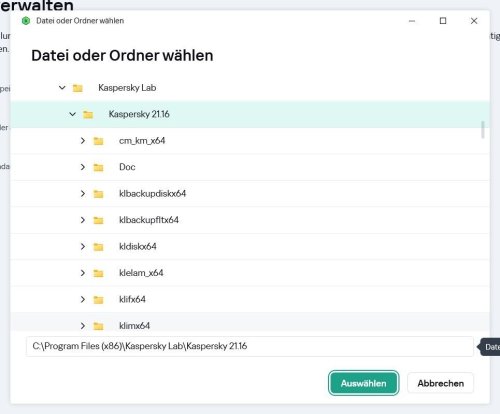Click the file path input field
This screenshot has height=414, width=500.
click(250, 346)
